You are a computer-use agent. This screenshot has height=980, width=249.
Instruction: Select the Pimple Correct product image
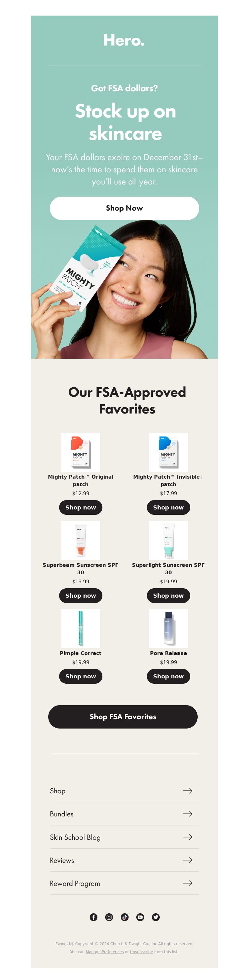[81, 629]
